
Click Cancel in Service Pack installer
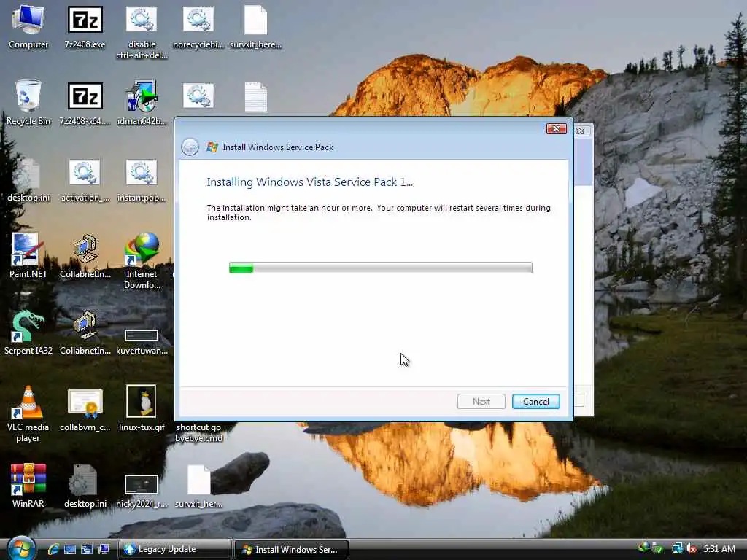point(535,402)
